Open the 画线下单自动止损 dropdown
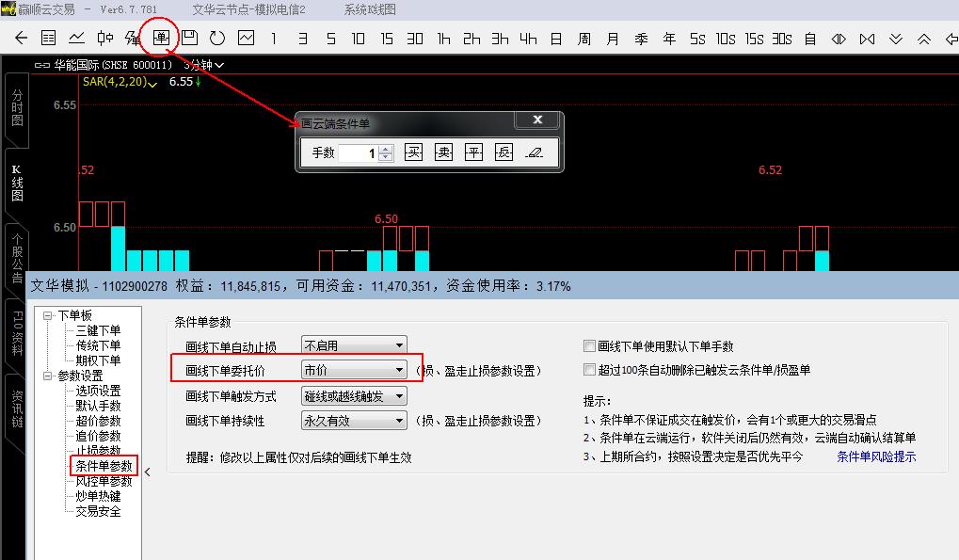This screenshot has width=959, height=560. click(354, 346)
